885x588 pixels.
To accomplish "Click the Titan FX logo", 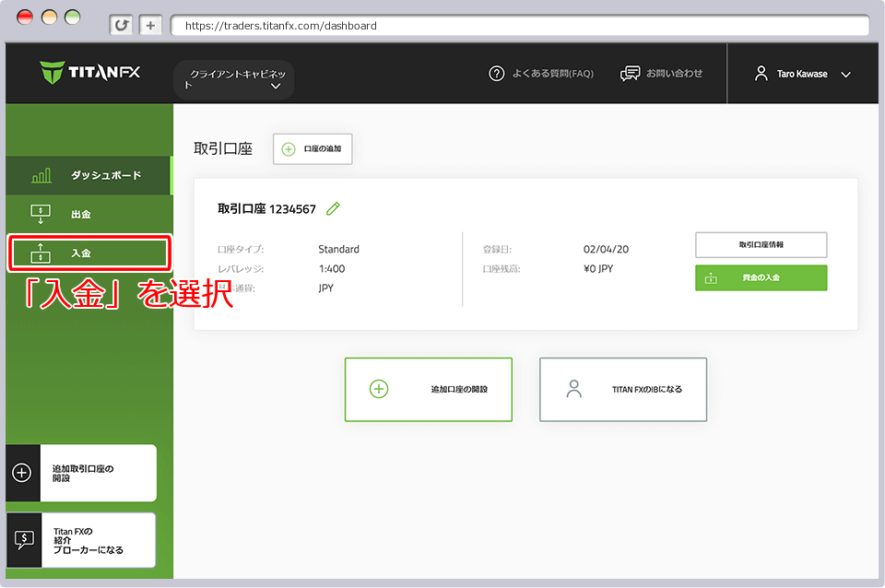I will [x=90, y=73].
